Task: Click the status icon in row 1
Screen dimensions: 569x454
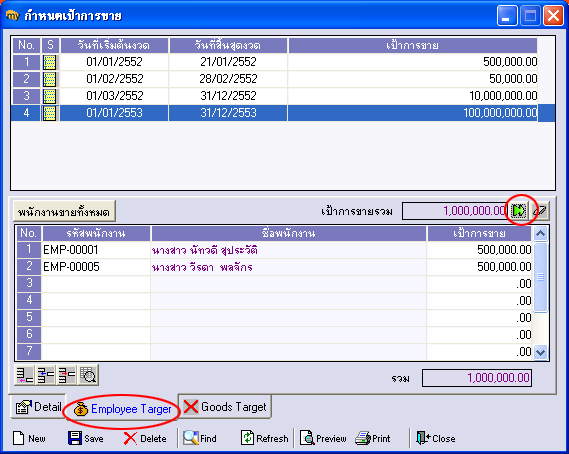Action: click(x=50, y=62)
